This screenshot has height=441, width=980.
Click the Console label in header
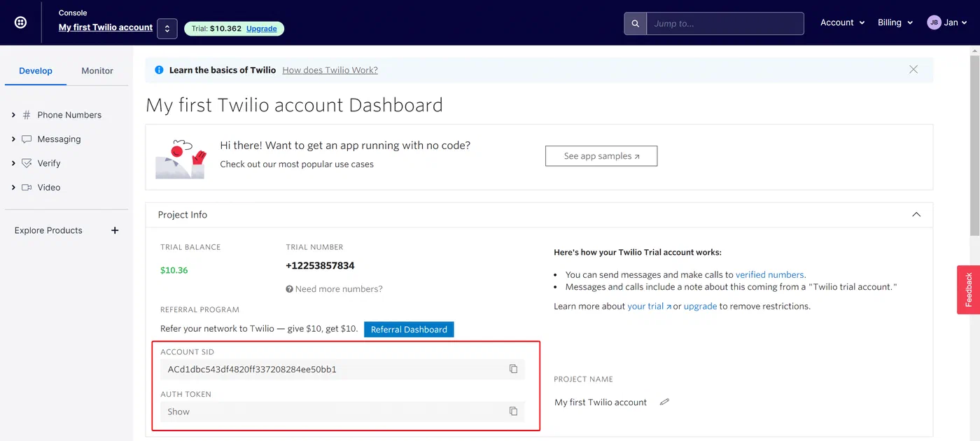(73, 13)
